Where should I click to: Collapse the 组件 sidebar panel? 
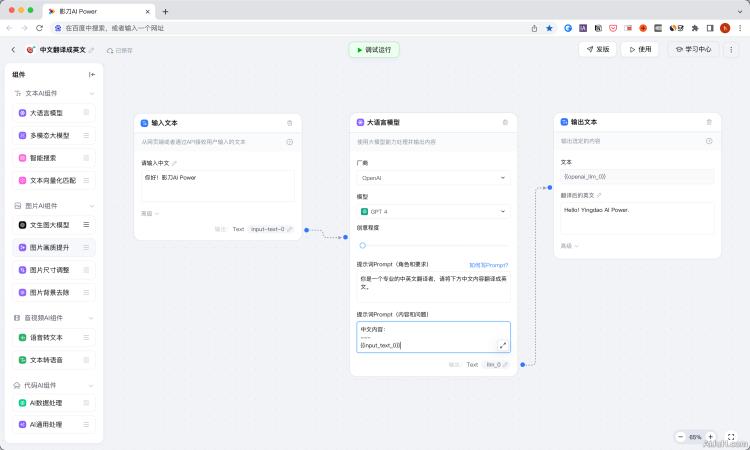click(x=92, y=74)
